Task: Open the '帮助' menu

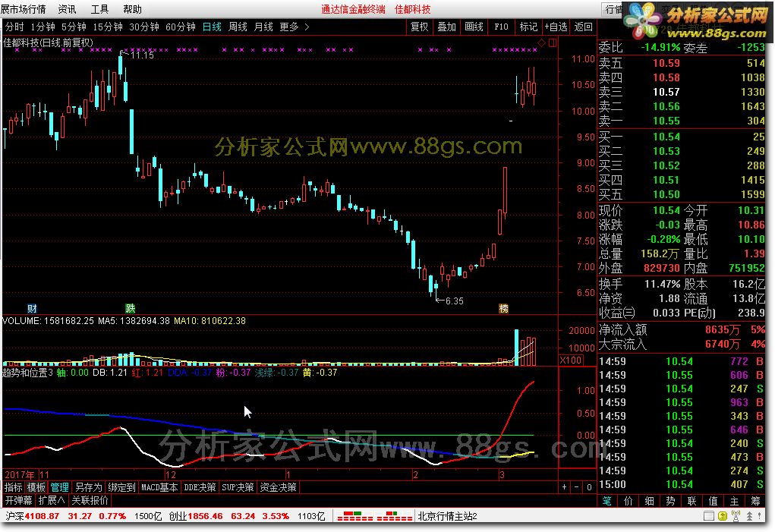Action: [133, 9]
